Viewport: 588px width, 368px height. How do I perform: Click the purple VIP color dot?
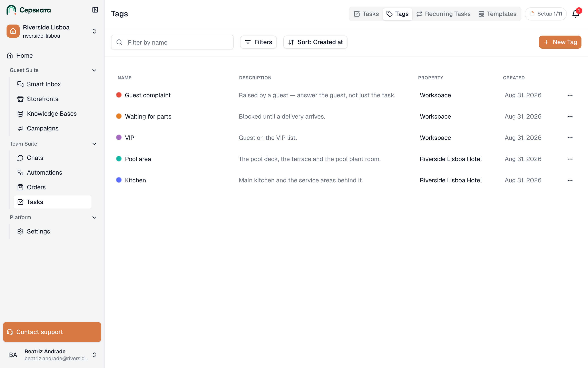tap(119, 138)
